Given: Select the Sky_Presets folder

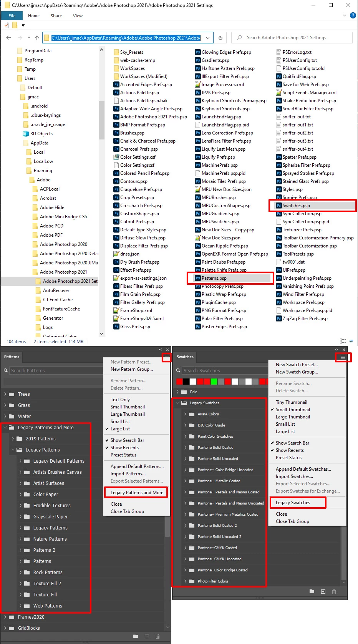Looking at the screenshot, I should [129, 52].
